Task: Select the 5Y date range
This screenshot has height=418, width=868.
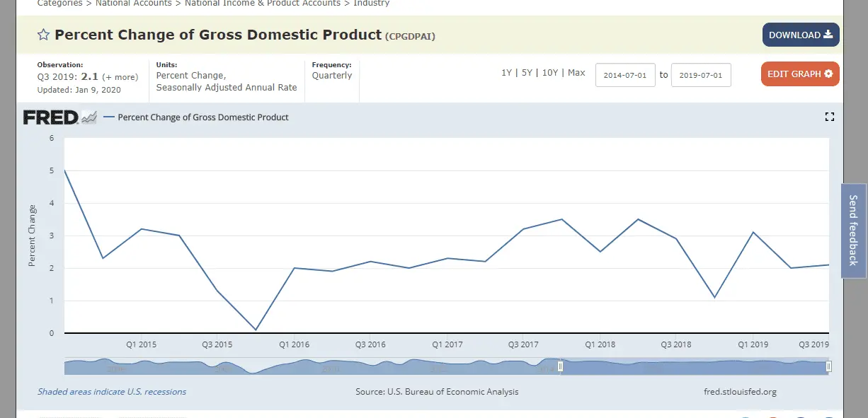Action: [527, 73]
